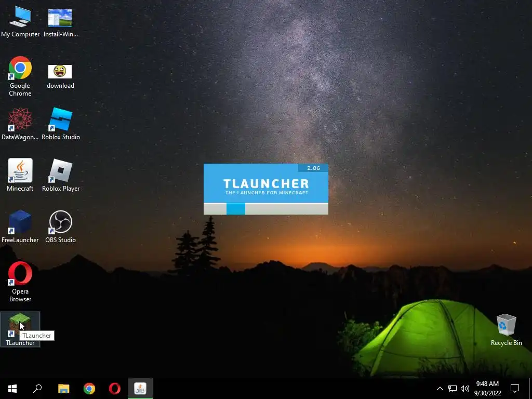Open the volume tray icon
The image size is (532, 399).
pyautogui.click(x=465, y=389)
